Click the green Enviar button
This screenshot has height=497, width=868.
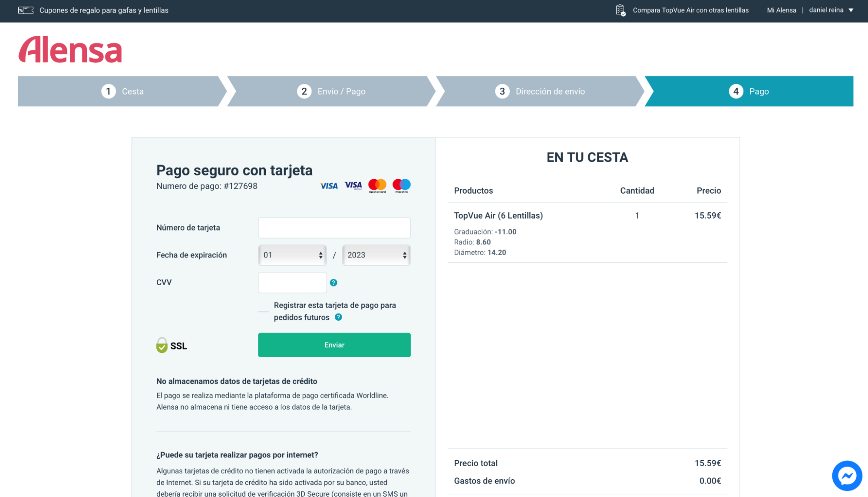pos(334,345)
